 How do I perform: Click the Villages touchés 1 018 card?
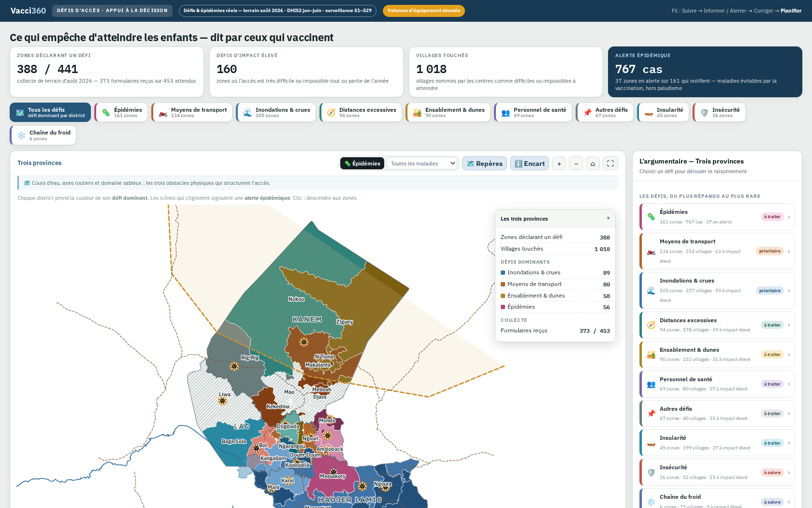(x=506, y=72)
